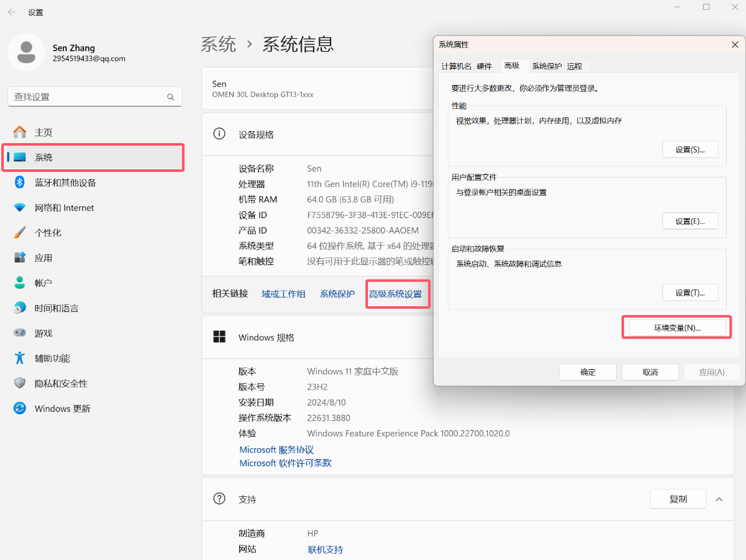This screenshot has height=560, width=746.
Task: Open Performance settings (设置(S)...) button
Action: 690,150
